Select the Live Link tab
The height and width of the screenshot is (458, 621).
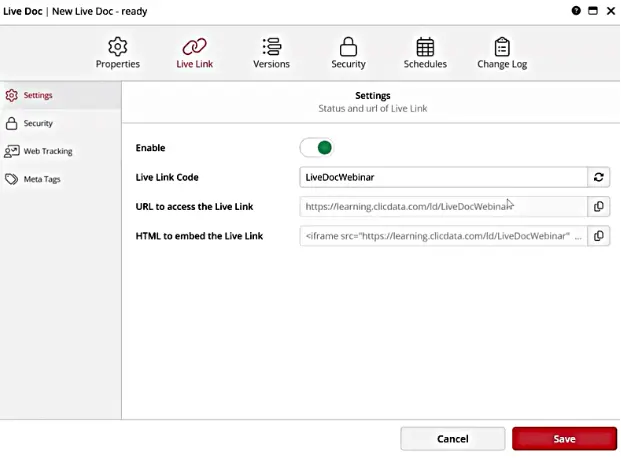click(x=194, y=53)
